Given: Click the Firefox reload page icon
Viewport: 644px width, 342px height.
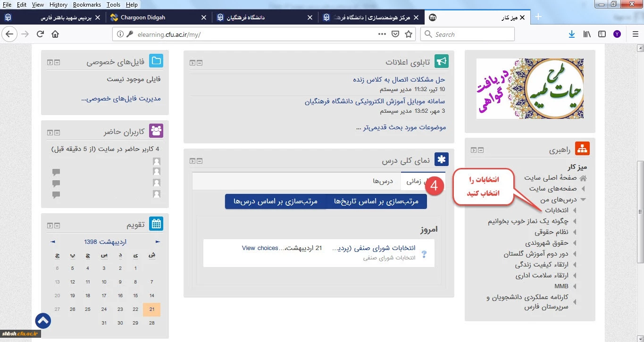Looking at the screenshot, I should pyautogui.click(x=41, y=34).
